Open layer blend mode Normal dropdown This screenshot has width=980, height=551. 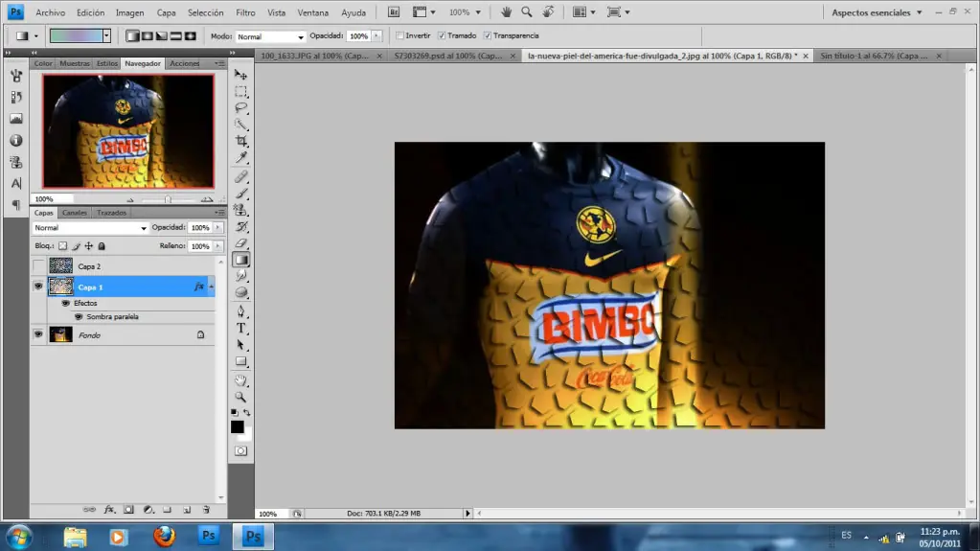tap(90, 228)
